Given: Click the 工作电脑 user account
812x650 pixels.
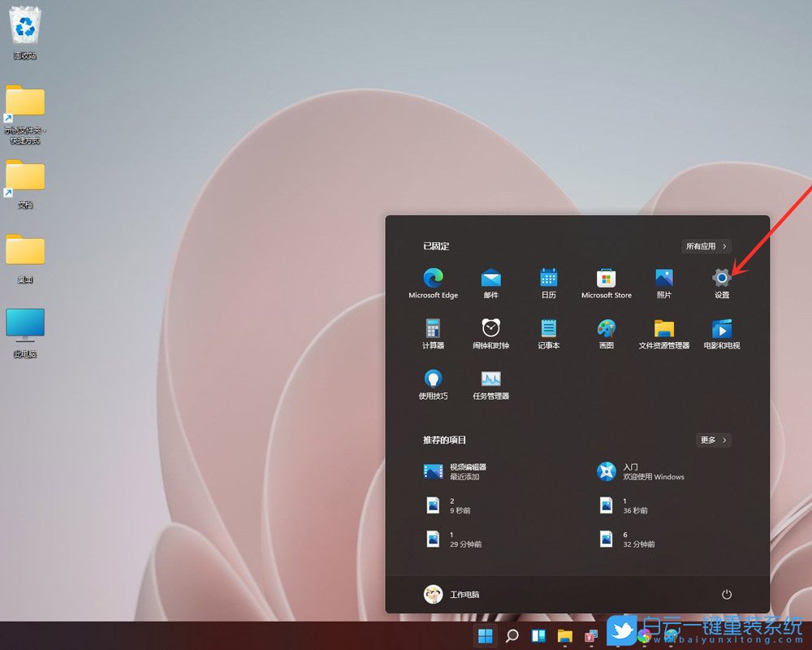Looking at the screenshot, I should (x=451, y=594).
